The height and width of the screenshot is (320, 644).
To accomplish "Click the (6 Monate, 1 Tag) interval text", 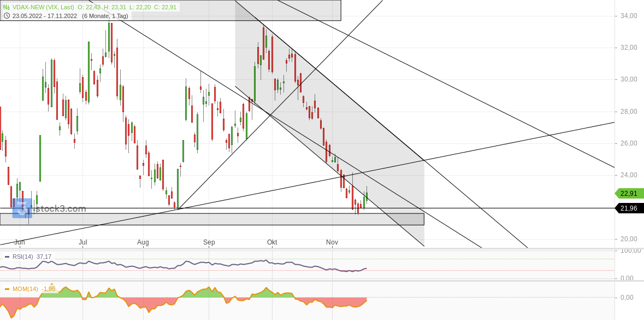I will click(x=105, y=16).
